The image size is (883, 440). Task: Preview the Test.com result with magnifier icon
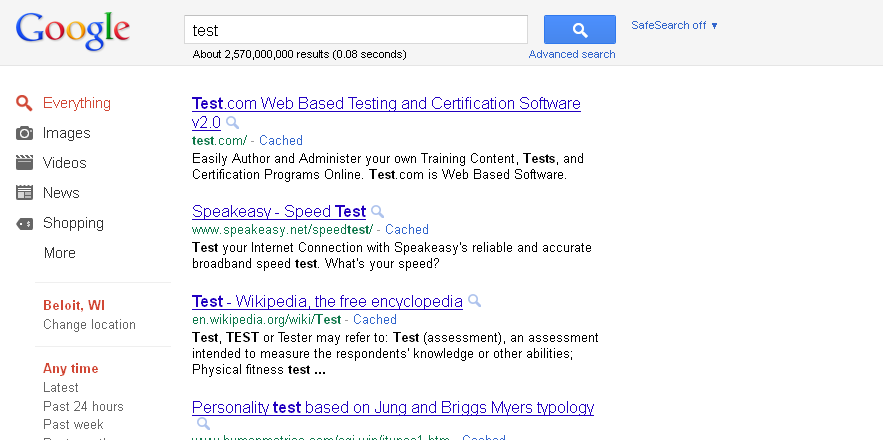232,122
